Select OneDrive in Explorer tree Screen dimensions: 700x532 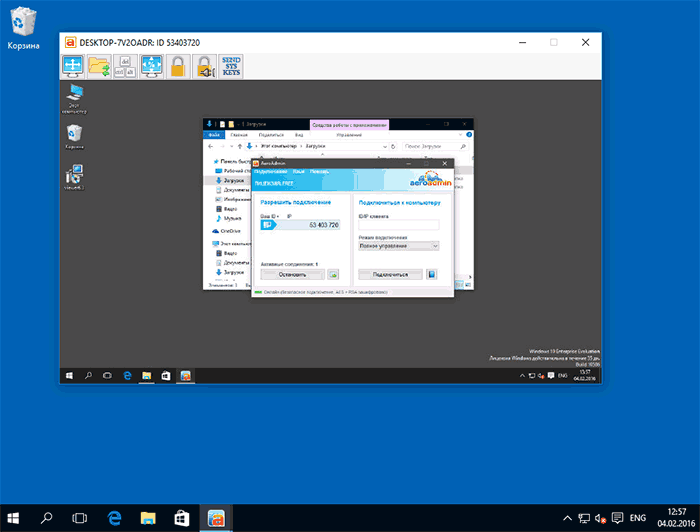point(226,231)
